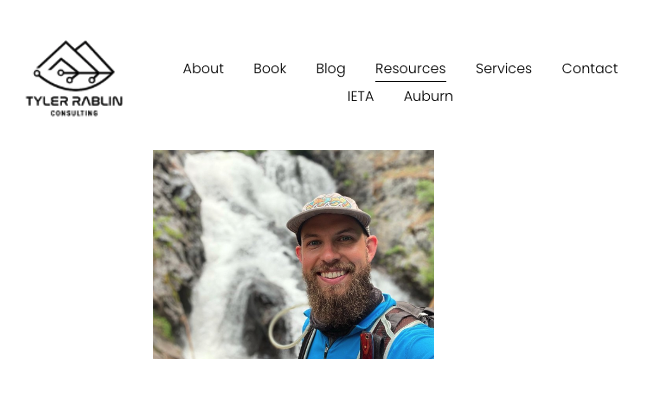Screen dimensions: 652x402
Task: Click the Tyler Rablin logo text
Action: (74, 101)
